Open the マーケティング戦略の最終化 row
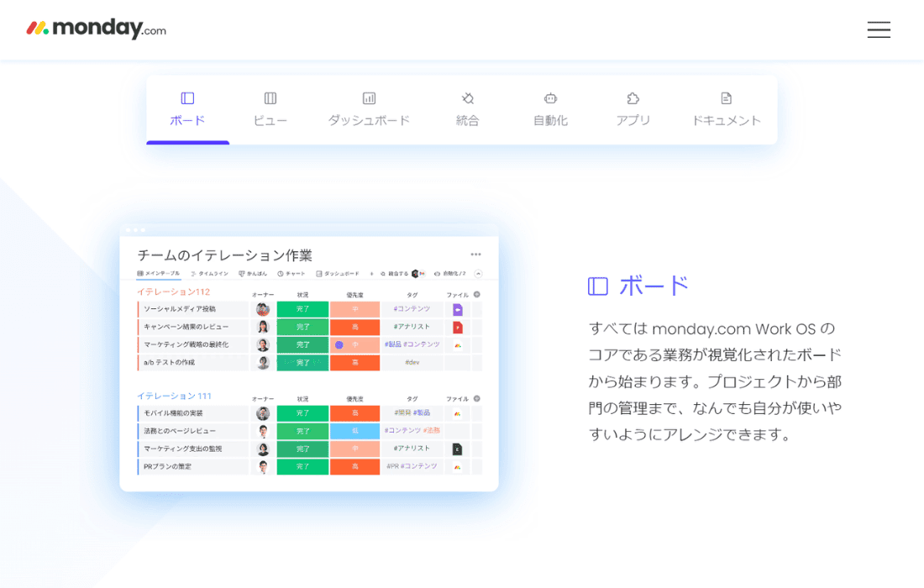The image size is (924, 588). tap(192, 344)
